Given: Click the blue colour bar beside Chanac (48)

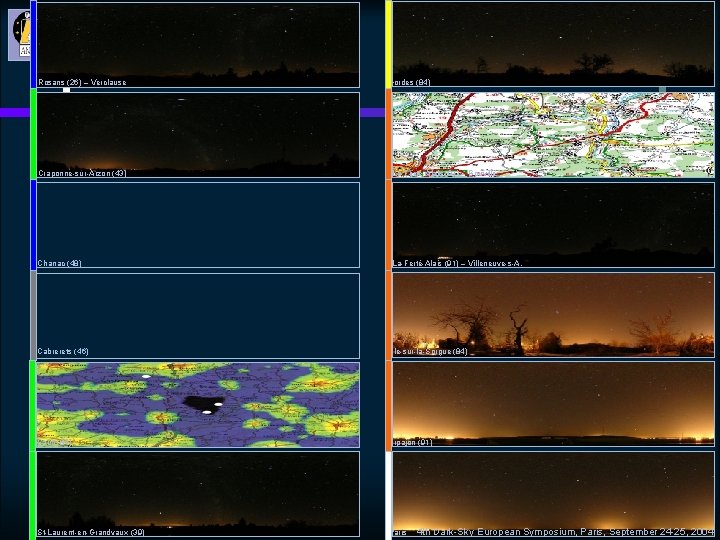Looking at the screenshot, I should [33, 225].
